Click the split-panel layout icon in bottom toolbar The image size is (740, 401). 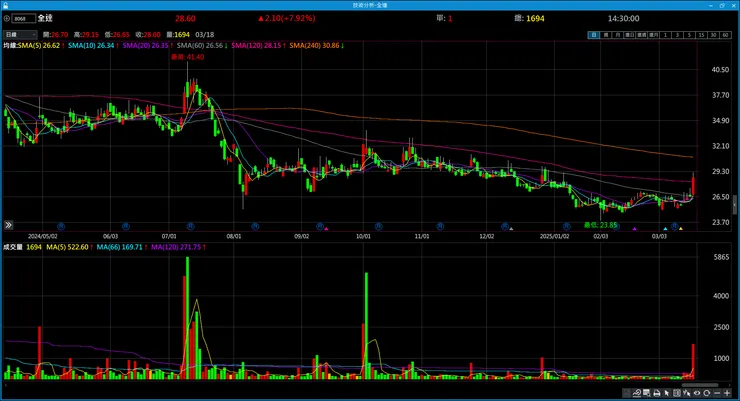tap(677, 393)
